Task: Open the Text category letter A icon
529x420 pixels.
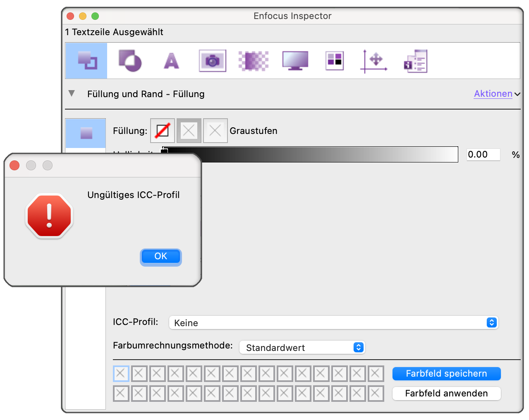Action: 171,61
